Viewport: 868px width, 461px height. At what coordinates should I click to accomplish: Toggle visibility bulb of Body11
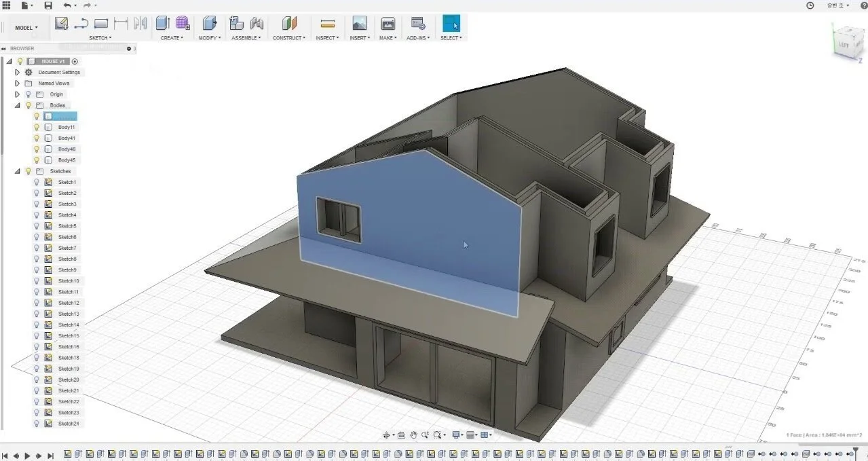click(37, 127)
